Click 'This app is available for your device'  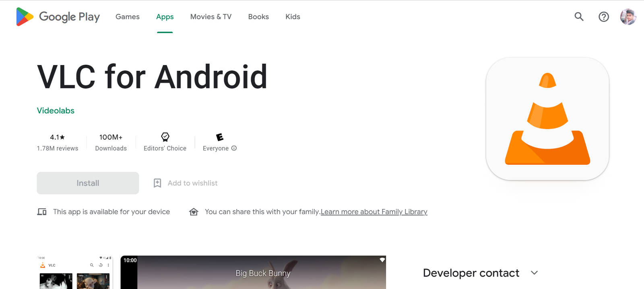(x=111, y=212)
